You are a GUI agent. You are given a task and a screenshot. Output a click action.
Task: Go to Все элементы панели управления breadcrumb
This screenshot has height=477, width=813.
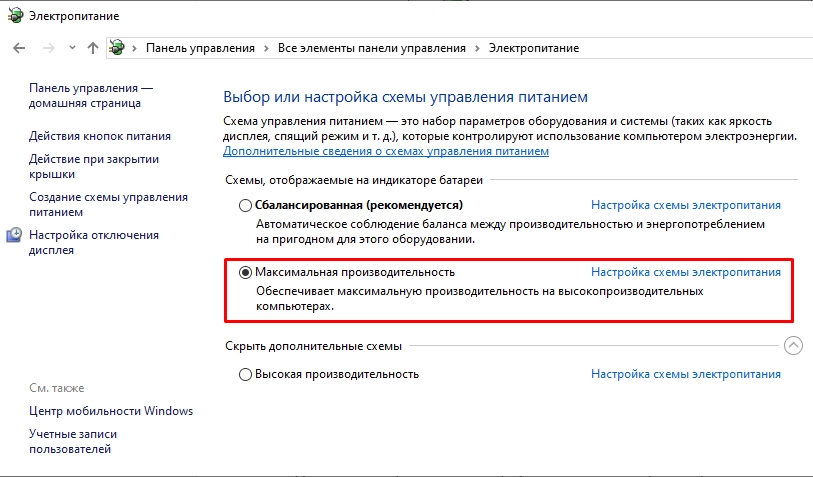[372, 48]
